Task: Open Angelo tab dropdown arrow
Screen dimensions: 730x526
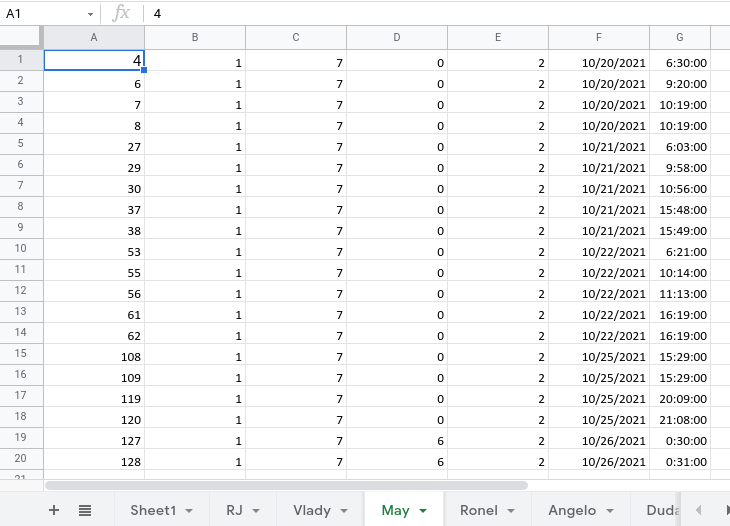Action: (x=610, y=511)
